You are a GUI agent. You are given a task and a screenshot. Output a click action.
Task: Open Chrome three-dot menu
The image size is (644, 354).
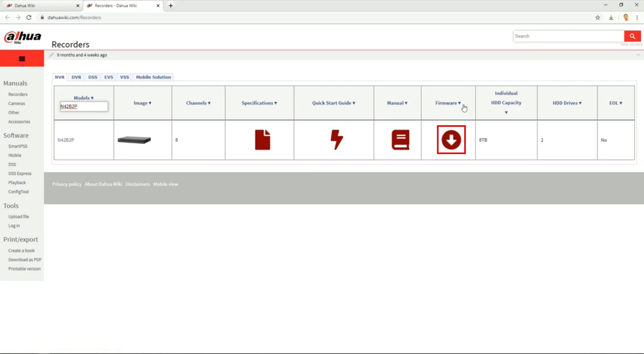tap(637, 17)
